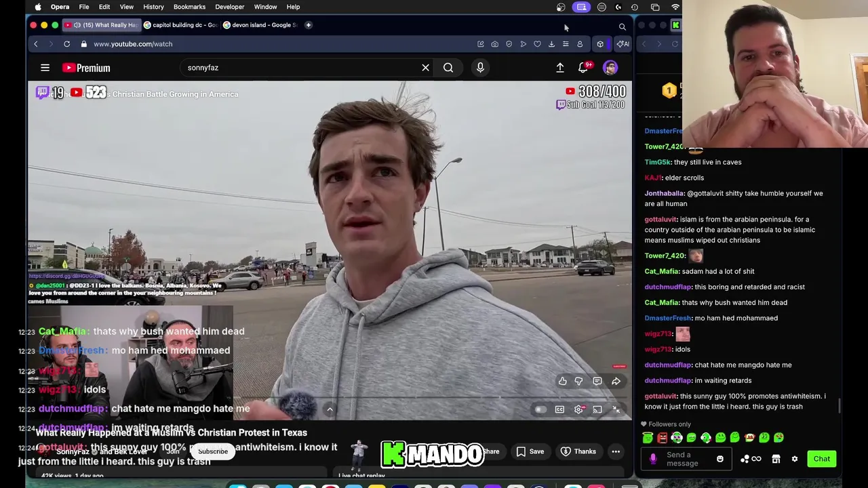Open Opera's extensions cube icon
The width and height of the screenshot is (868, 488).
pos(600,44)
